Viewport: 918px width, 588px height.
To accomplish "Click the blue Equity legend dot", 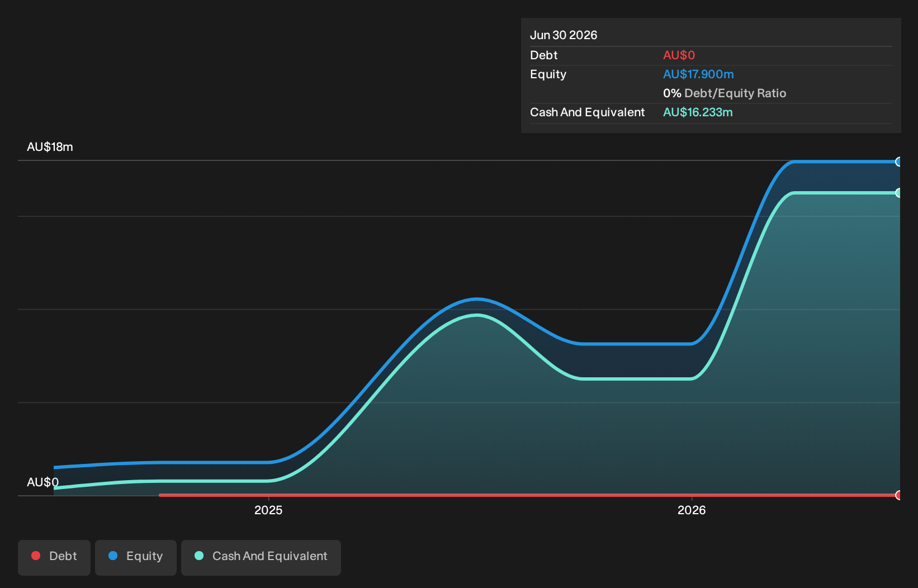I will 113,556.
